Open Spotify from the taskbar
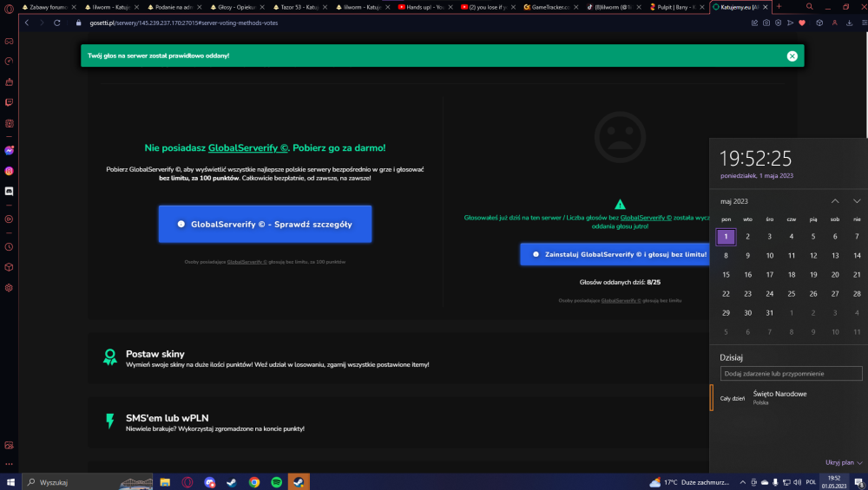This screenshot has width=868, height=490. click(x=276, y=482)
